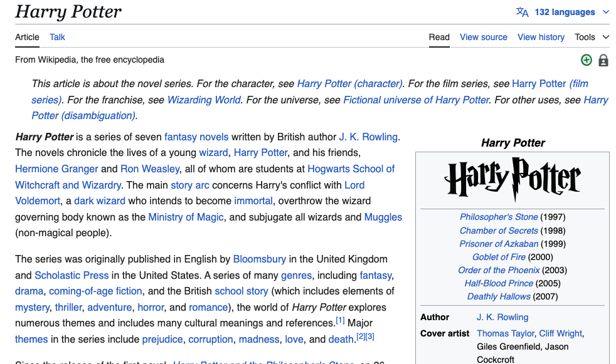
Task: Follow the horror link
Action: pos(151,308)
